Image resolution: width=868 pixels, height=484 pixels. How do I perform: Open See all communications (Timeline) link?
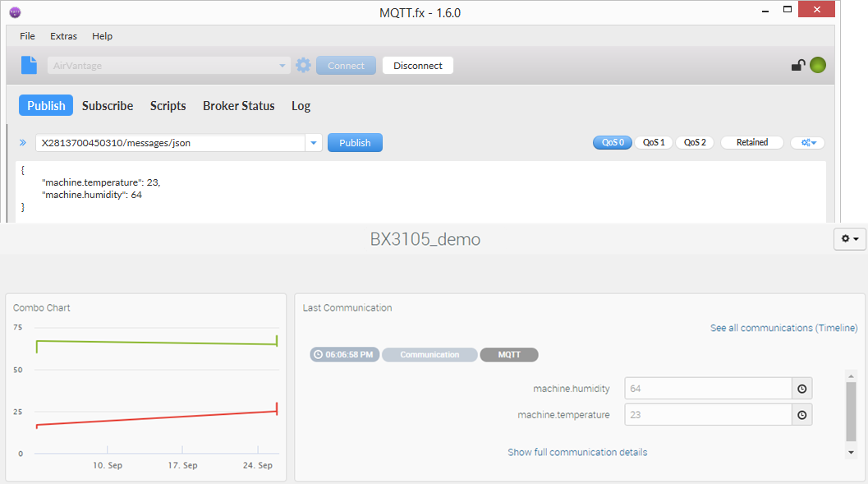[784, 328]
